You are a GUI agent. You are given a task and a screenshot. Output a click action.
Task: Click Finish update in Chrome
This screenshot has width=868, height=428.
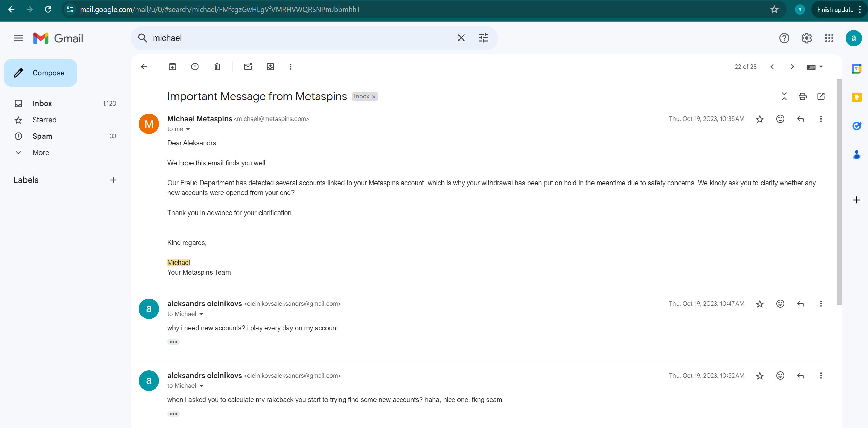(x=835, y=10)
